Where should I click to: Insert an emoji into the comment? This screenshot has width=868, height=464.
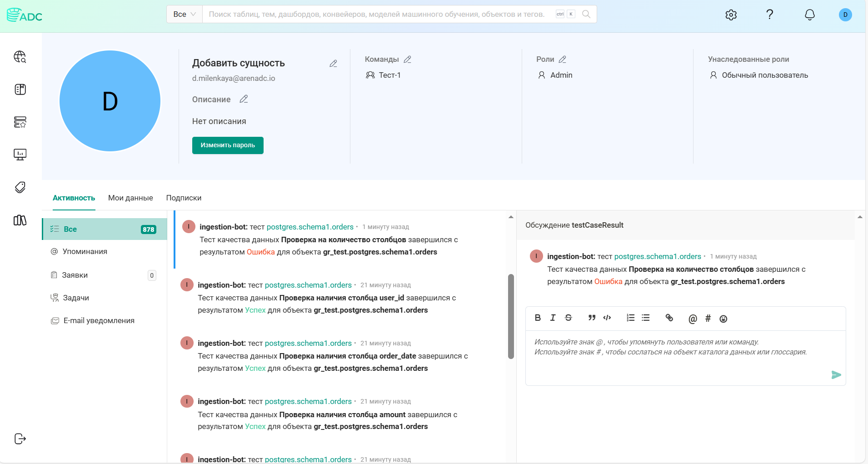723,319
